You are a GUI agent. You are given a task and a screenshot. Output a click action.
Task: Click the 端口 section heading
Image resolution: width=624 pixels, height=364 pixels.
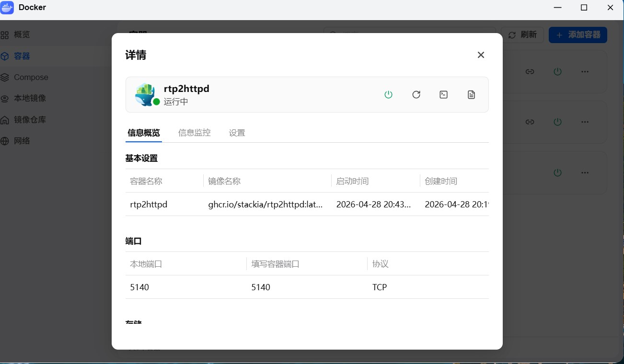click(134, 241)
